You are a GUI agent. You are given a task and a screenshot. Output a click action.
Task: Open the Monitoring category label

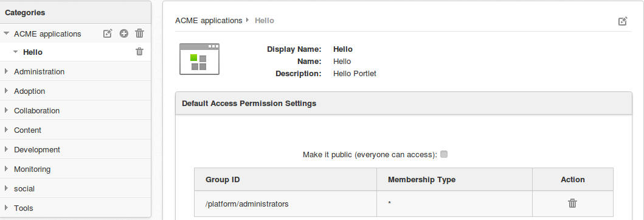tap(32, 169)
